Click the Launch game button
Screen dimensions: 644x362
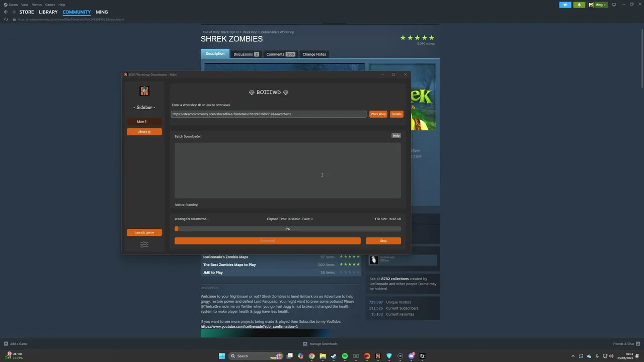tap(144, 232)
